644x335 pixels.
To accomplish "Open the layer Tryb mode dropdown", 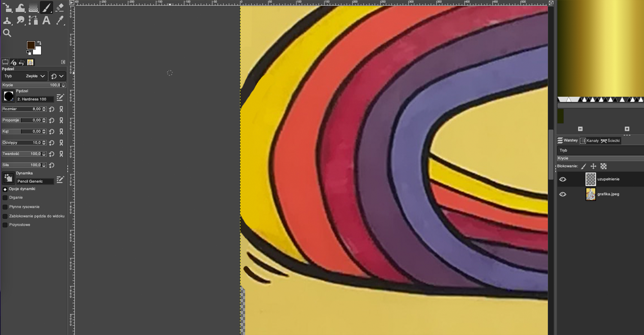I will 600,150.
